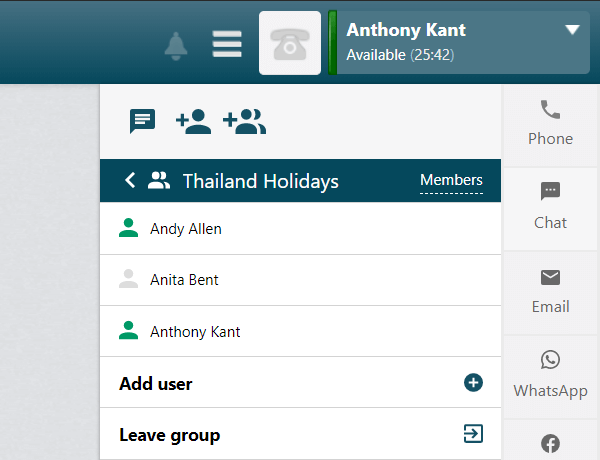Open the WhatsApp channel tab
The image size is (600, 460).
[x=550, y=377]
